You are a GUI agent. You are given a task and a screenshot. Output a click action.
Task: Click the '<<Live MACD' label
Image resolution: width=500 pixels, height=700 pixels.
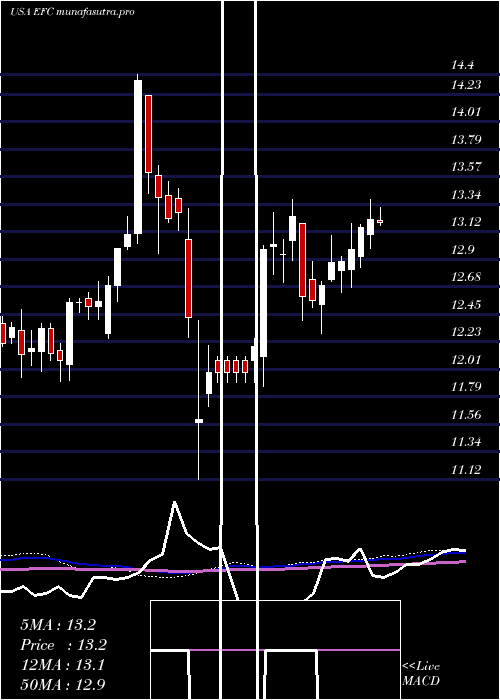(x=421, y=674)
